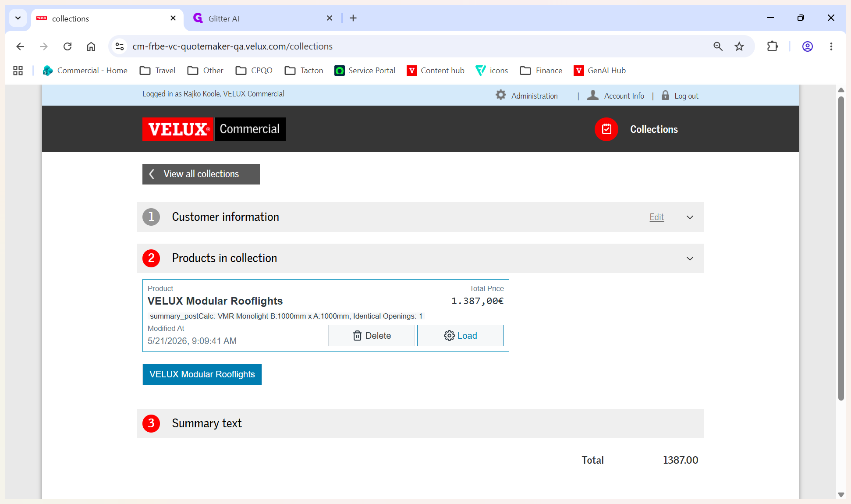This screenshot has width=851, height=504.
Task: Expand the Summary text section
Action: click(x=420, y=423)
